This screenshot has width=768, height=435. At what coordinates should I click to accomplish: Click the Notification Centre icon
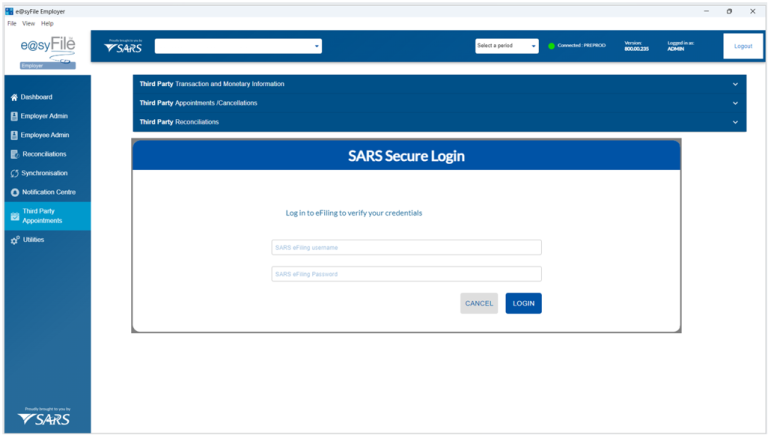(15, 193)
